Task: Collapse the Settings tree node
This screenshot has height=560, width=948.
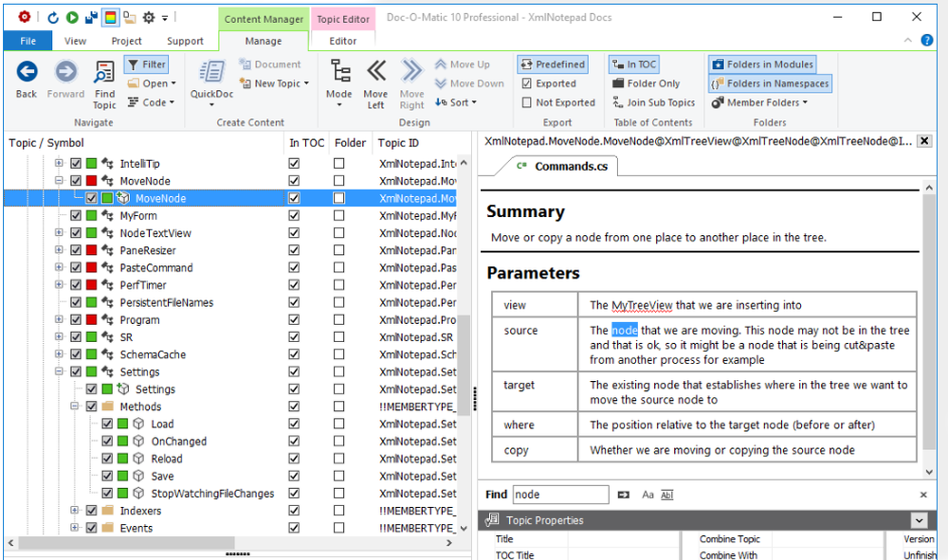Action: click(59, 371)
